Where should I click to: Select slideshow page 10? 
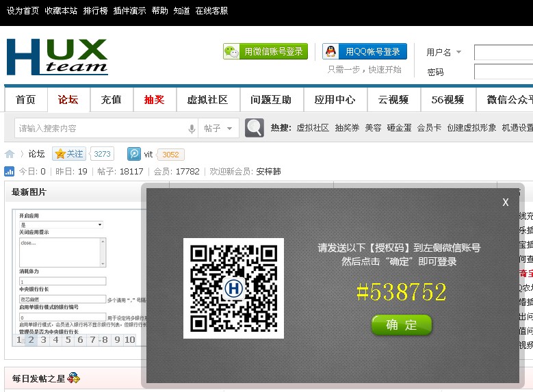tap(129, 339)
